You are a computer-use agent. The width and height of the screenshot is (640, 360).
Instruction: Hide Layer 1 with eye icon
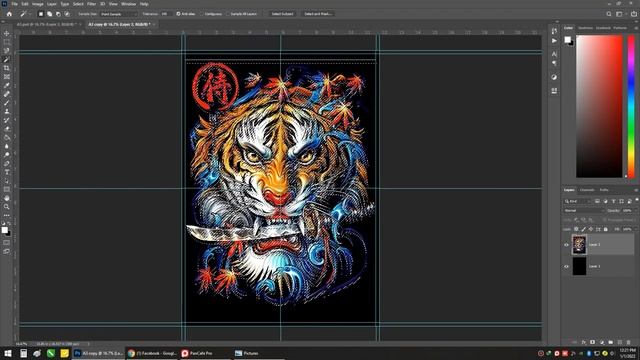tap(567, 267)
